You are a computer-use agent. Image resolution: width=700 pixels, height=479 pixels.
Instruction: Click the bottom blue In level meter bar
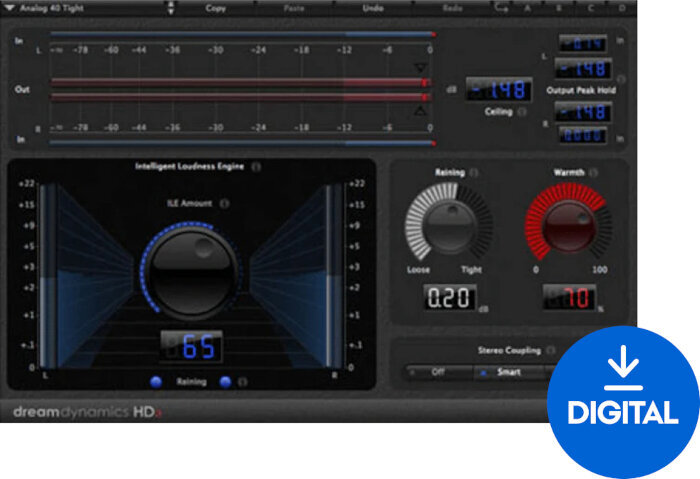point(243,143)
